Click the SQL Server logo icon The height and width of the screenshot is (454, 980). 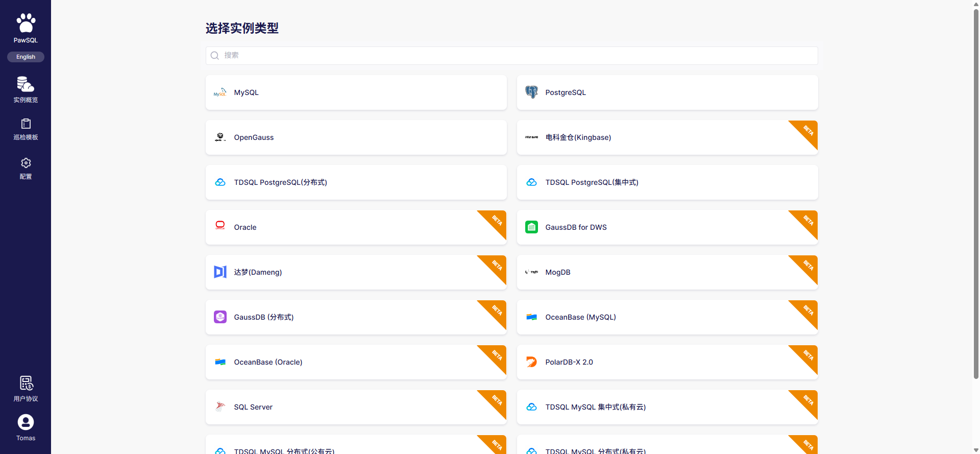point(220,407)
